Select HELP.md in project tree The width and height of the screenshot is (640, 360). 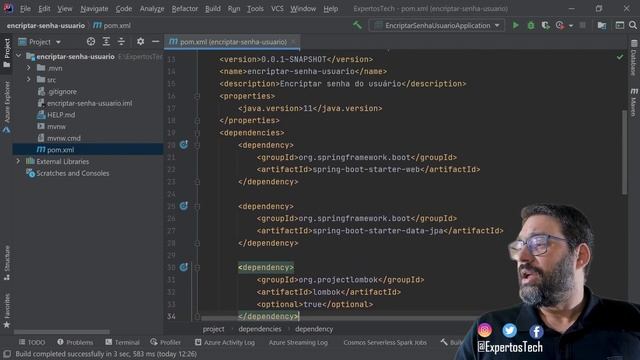click(60, 115)
